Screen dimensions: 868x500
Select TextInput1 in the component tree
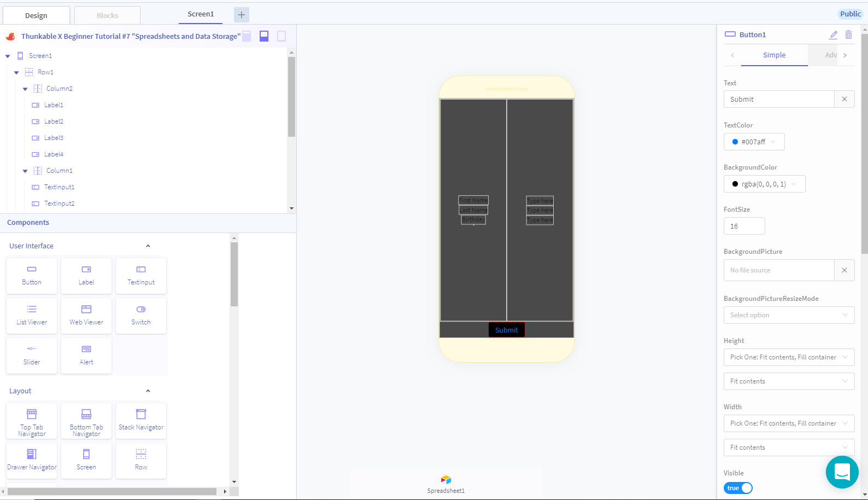(59, 187)
